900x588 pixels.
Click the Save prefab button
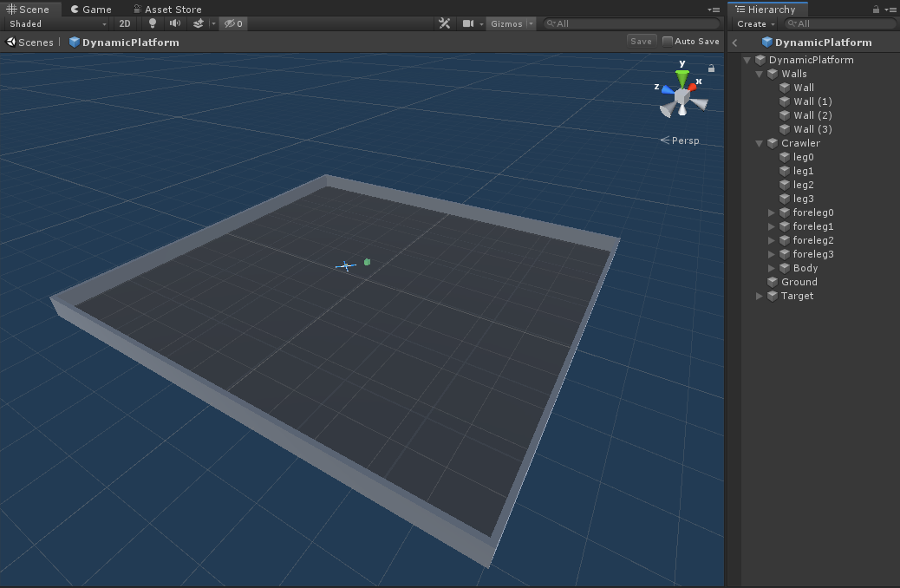[x=641, y=42]
